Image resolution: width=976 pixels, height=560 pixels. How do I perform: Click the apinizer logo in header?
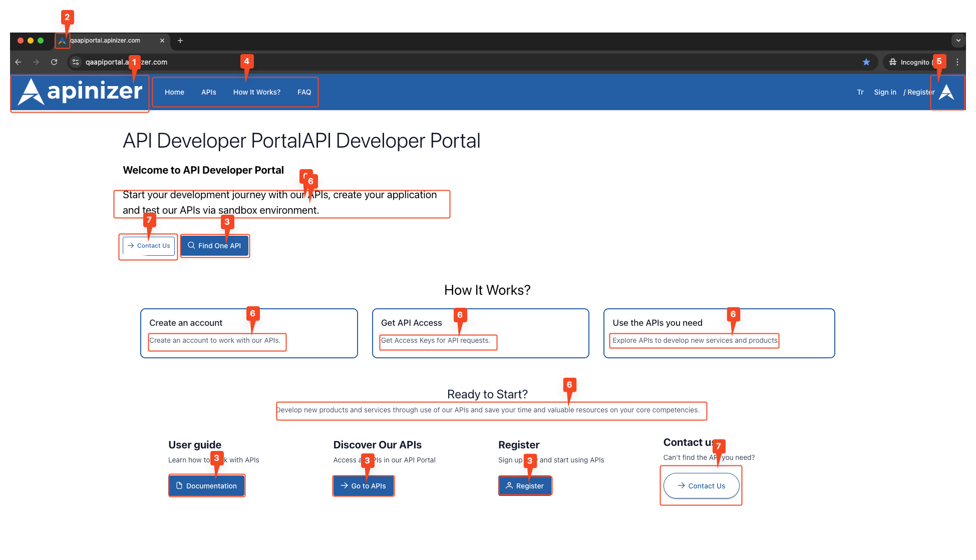(x=80, y=93)
